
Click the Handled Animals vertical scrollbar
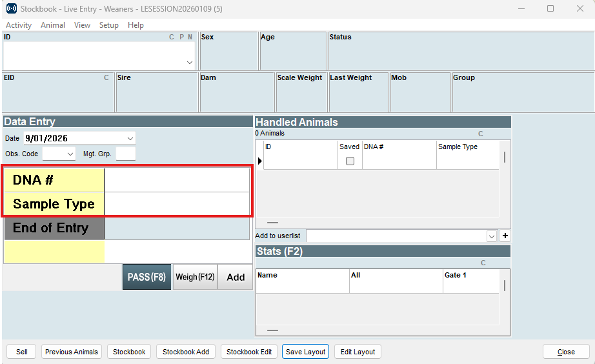(x=504, y=157)
